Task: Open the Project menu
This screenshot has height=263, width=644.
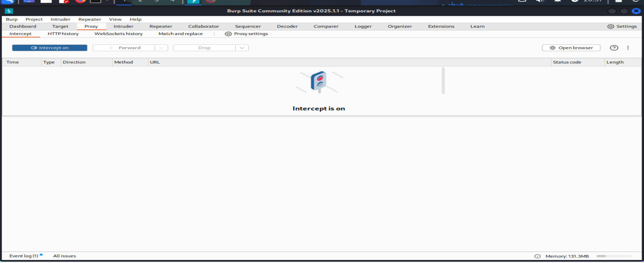Action: (34, 19)
